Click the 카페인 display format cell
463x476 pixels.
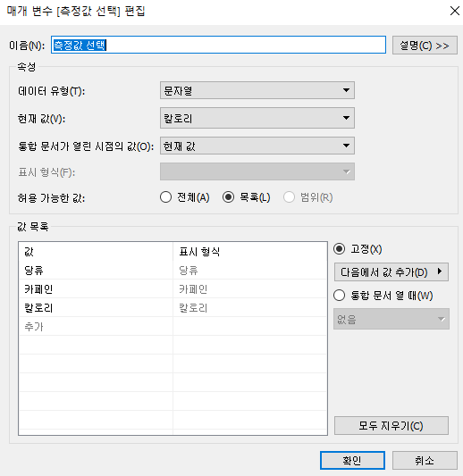pyautogui.click(x=249, y=289)
